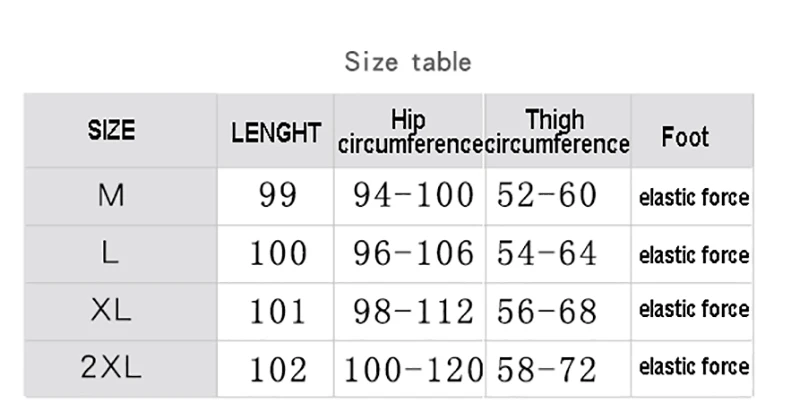Image resolution: width=800 pixels, height=411 pixels.
Task: Select the length value 101 cell
Action: click(x=278, y=312)
